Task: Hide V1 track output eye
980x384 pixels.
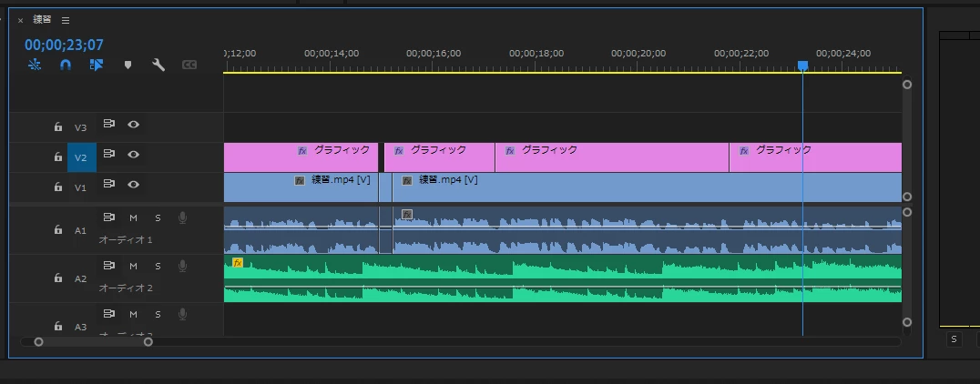Action: (x=133, y=184)
